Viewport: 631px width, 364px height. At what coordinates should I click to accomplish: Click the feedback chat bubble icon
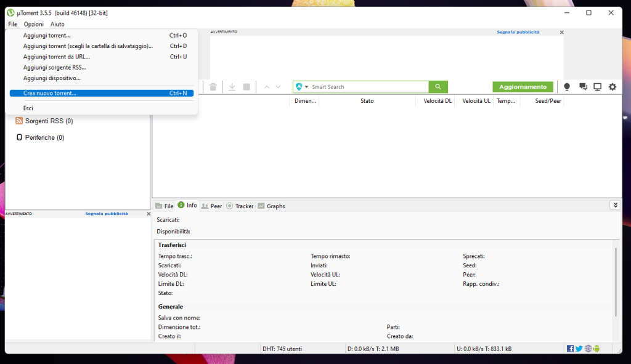coord(582,87)
